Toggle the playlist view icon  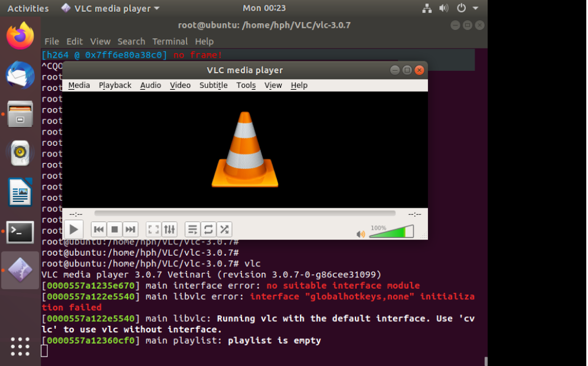(192, 229)
